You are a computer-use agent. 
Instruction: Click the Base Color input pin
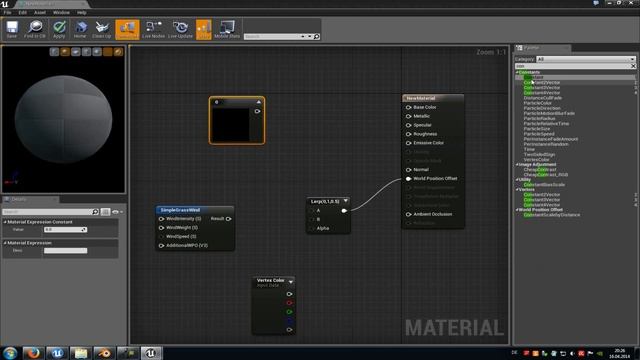(408, 107)
